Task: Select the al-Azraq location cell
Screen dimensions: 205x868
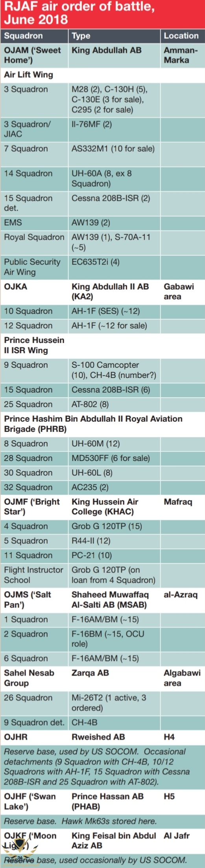Action: (181, 595)
